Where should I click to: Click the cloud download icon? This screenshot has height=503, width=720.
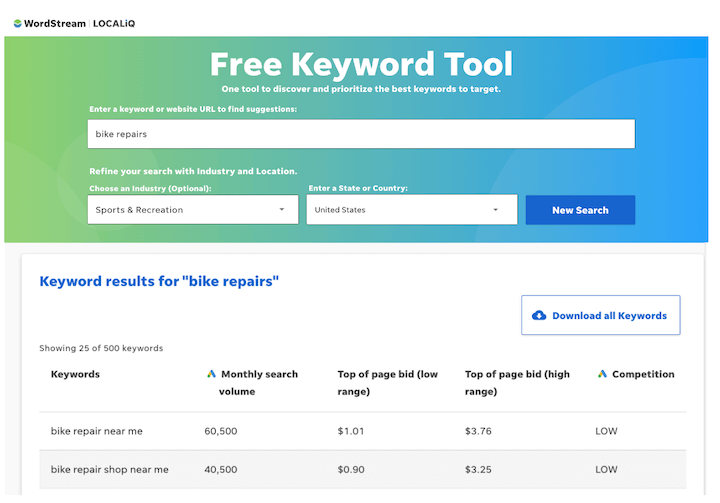click(x=539, y=315)
